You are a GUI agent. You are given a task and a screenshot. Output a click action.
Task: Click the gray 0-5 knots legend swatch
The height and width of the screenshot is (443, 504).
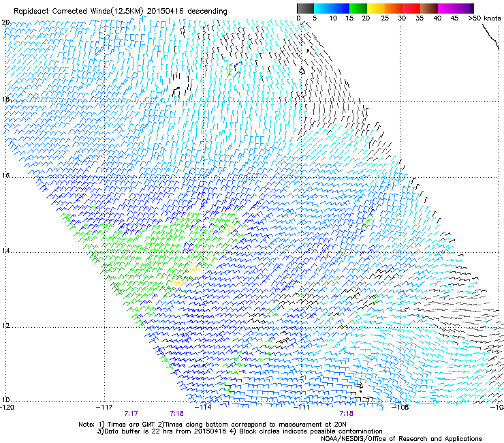305,8
